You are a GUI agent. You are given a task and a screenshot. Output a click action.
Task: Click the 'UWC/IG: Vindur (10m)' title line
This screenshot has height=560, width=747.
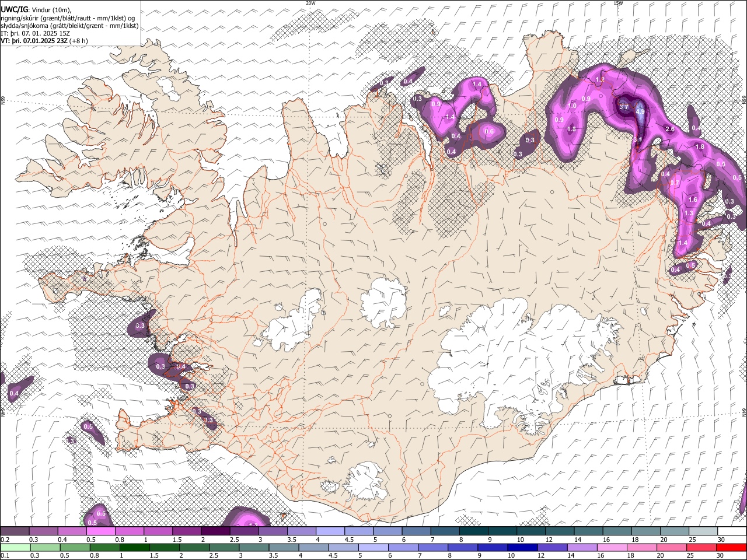36,9
